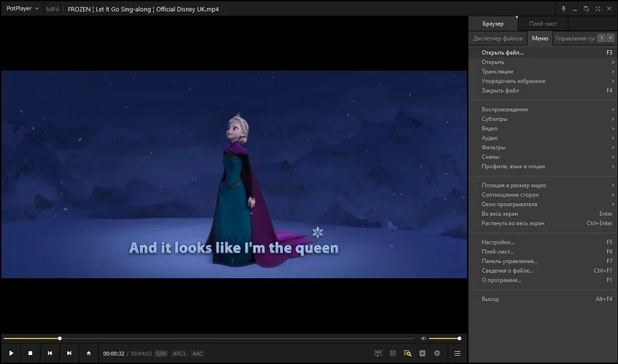Click the eject/open file icon

[x=88, y=353]
